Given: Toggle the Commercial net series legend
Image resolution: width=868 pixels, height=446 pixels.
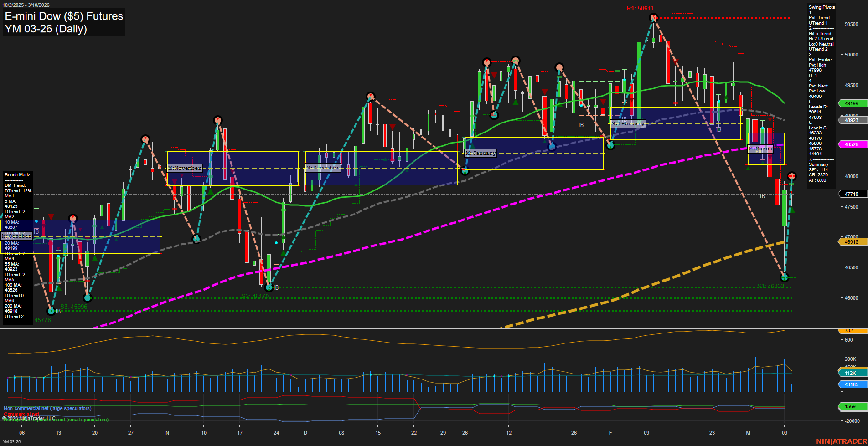Looking at the screenshot, I should point(21,414).
